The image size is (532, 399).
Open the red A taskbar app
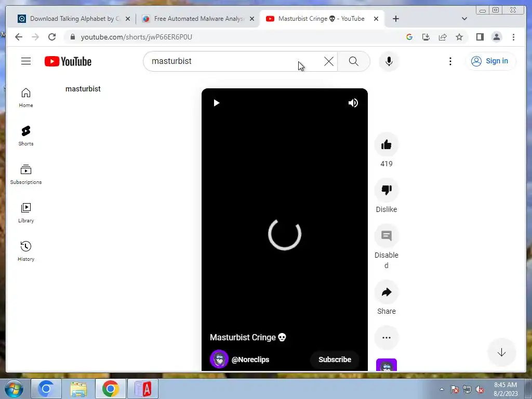click(x=143, y=389)
